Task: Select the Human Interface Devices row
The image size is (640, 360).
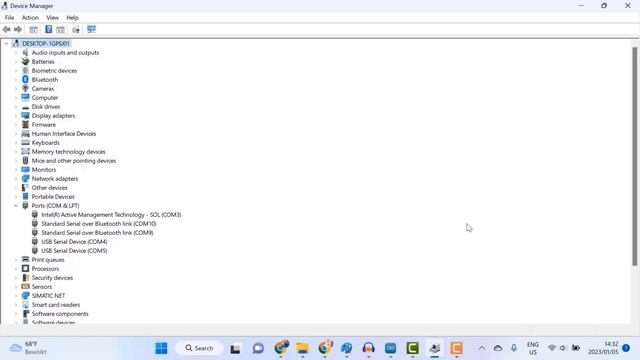Action: coord(64,133)
